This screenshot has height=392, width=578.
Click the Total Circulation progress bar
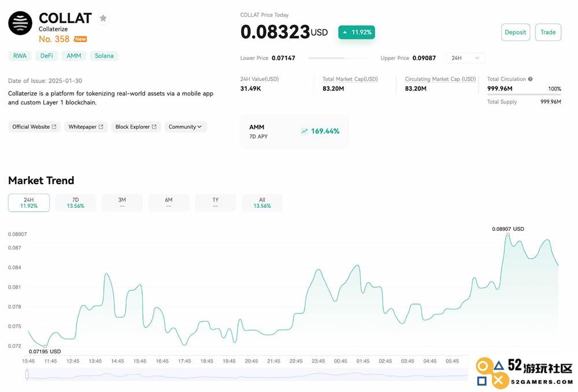(x=524, y=95)
